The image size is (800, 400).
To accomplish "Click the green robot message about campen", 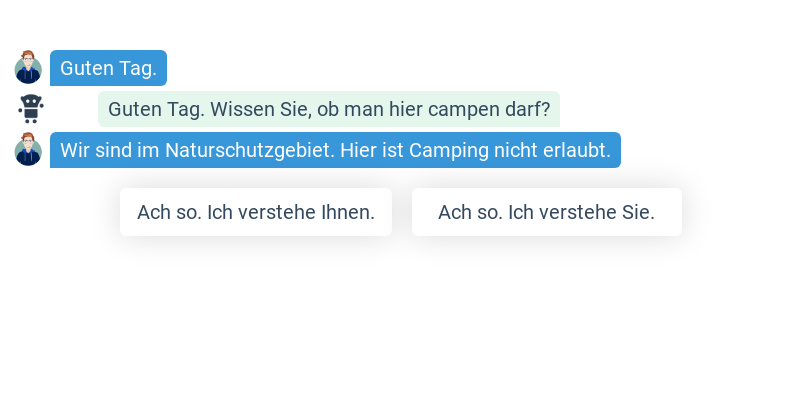I will (329, 109).
